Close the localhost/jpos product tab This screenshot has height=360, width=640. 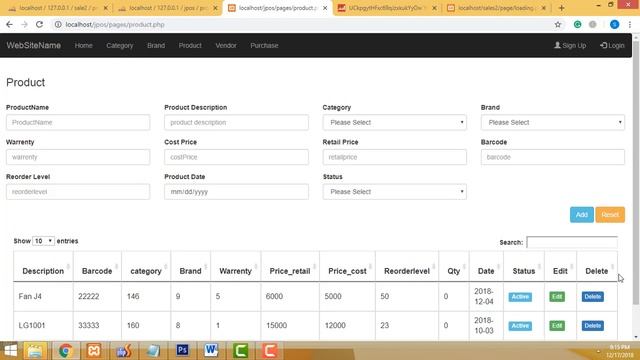[325, 8]
